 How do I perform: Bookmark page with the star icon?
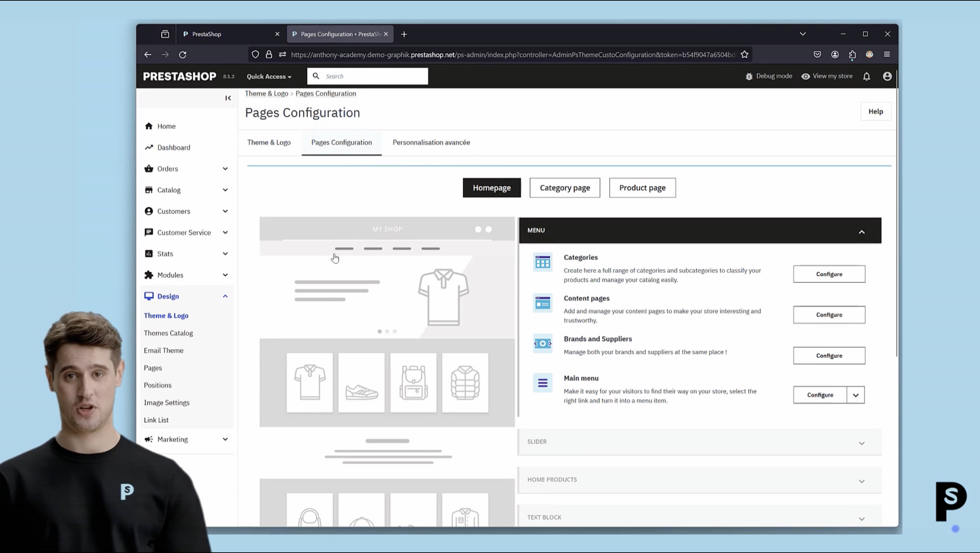coord(745,55)
